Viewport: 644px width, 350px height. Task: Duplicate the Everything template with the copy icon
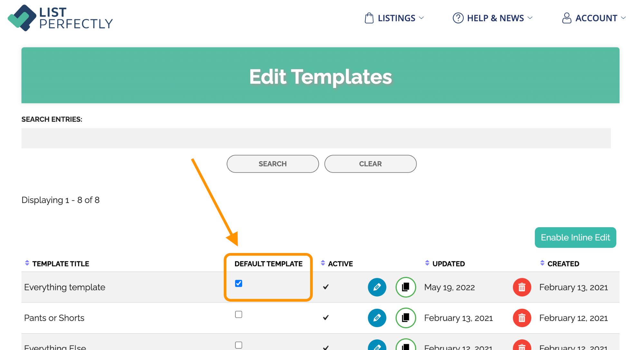point(405,287)
